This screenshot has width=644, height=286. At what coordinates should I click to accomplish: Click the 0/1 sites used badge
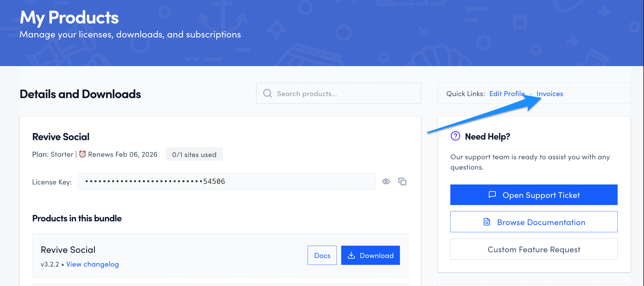(x=194, y=154)
